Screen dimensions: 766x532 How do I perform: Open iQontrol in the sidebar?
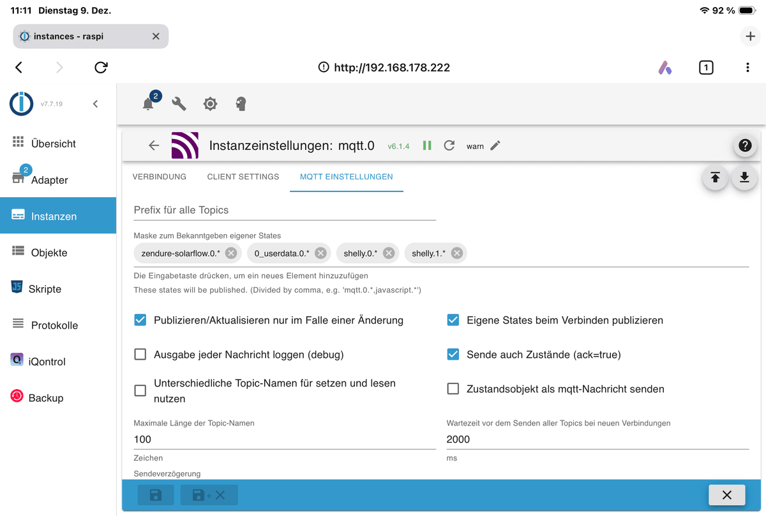(x=58, y=362)
